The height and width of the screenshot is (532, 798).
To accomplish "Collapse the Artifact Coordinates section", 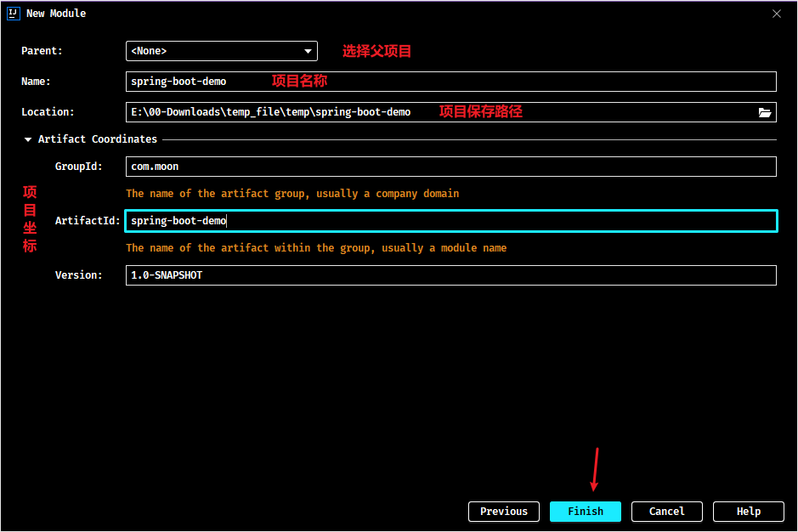I will pos(28,139).
